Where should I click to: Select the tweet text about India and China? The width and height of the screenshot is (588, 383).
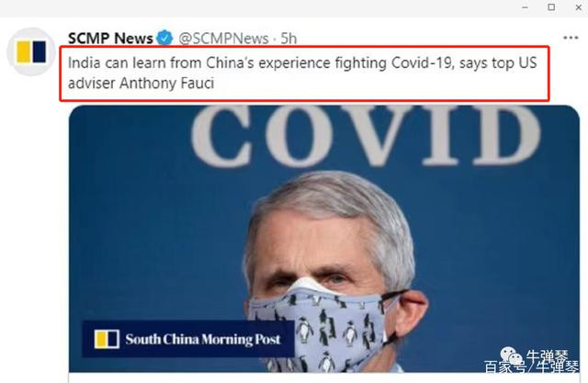click(x=302, y=73)
